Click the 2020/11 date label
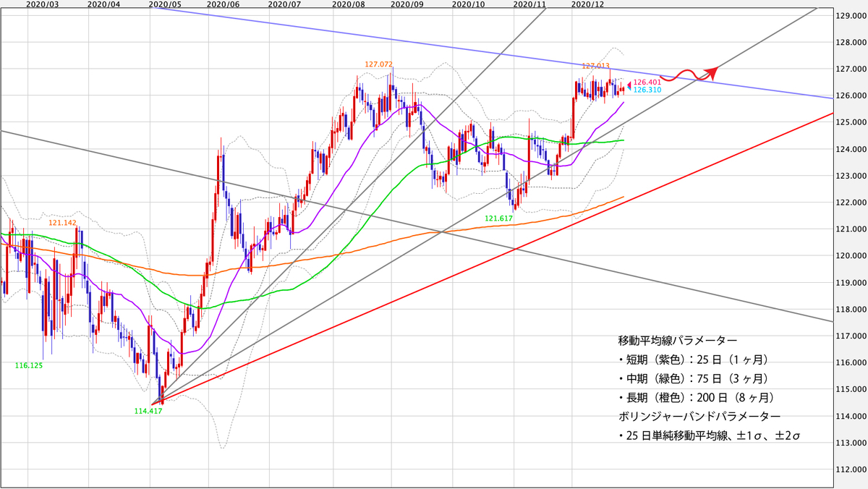 pos(529,4)
